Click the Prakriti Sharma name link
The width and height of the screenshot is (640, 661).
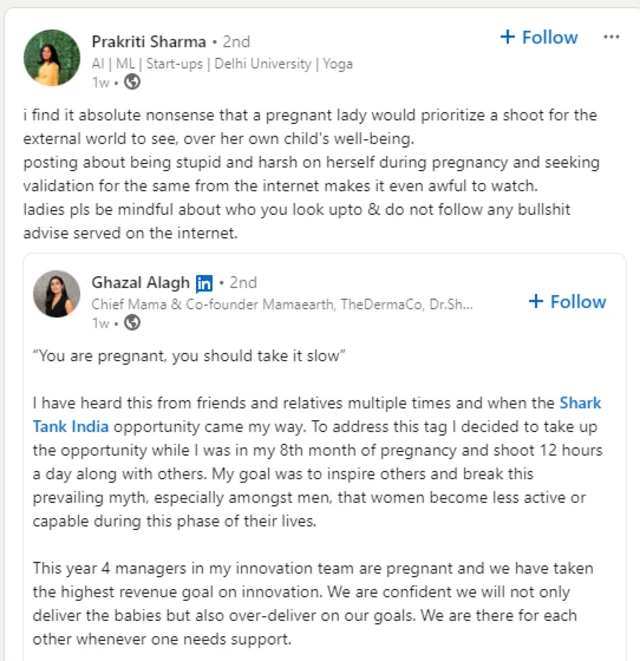click(x=148, y=41)
